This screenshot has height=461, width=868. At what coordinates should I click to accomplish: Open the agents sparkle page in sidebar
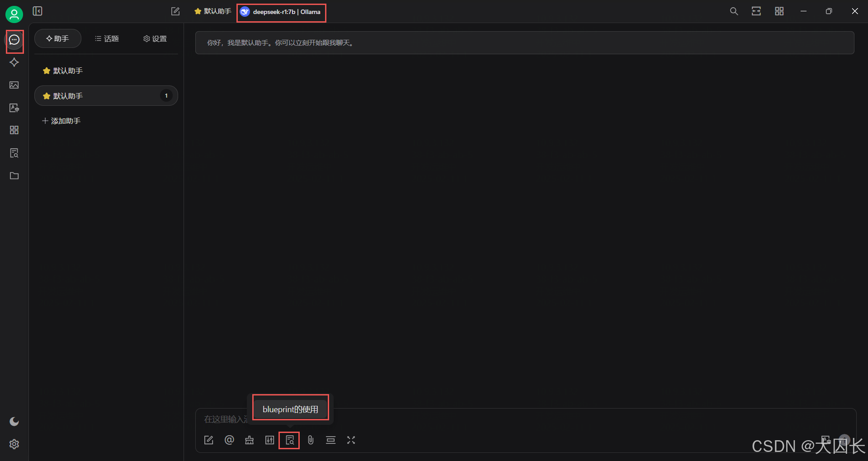coord(14,62)
